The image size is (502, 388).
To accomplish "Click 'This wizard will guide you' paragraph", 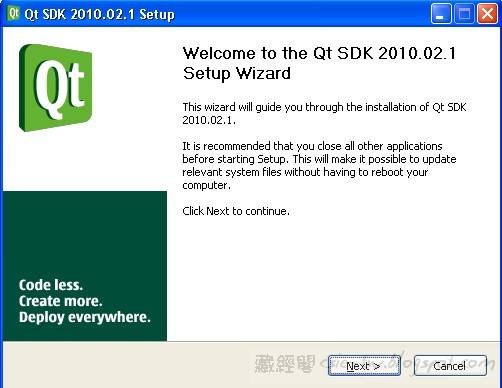I will (x=324, y=113).
